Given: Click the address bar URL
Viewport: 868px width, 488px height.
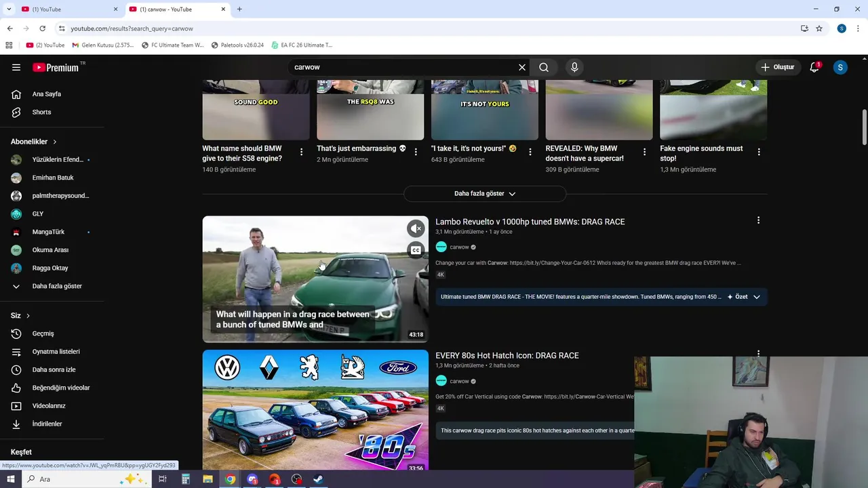Looking at the screenshot, I should (x=132, y=28).
